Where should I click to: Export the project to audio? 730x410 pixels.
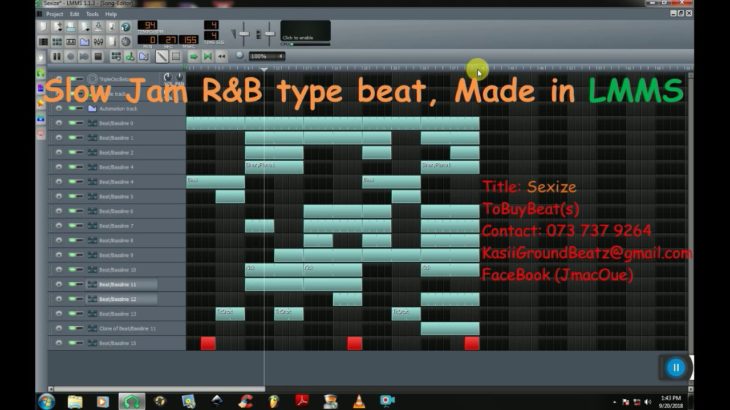[x=112, y=27]
